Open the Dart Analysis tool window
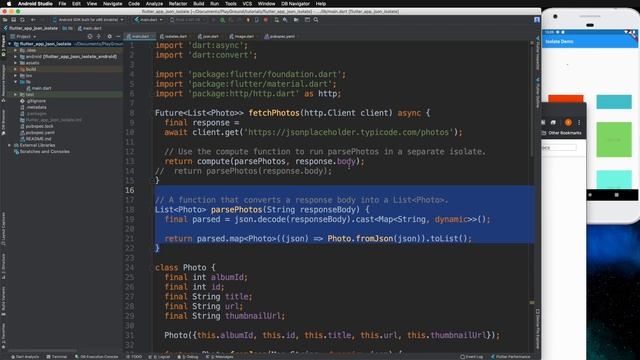Viewport: 640px width, 360px height. (x=25, y=357)
